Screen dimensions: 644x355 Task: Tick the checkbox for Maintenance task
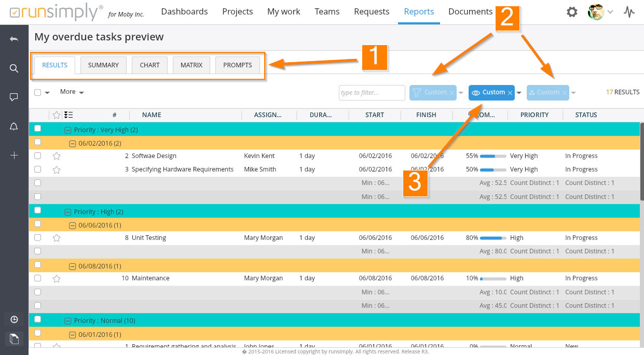tap(37, 278)
